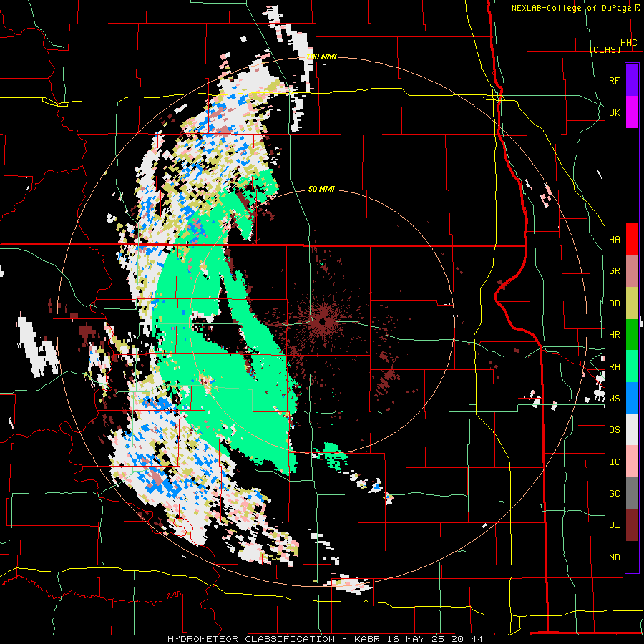Image resolution: width=644 pixels, height=644 pixels.
Task: Select the GR legend color block
Action: point(632,271)
